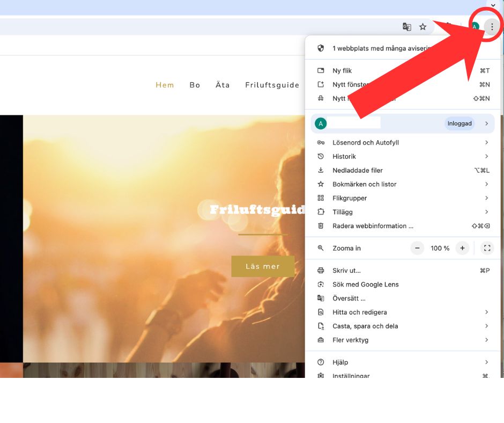
Task: Expand the Historik submenu
Action: tap(344, 157)
